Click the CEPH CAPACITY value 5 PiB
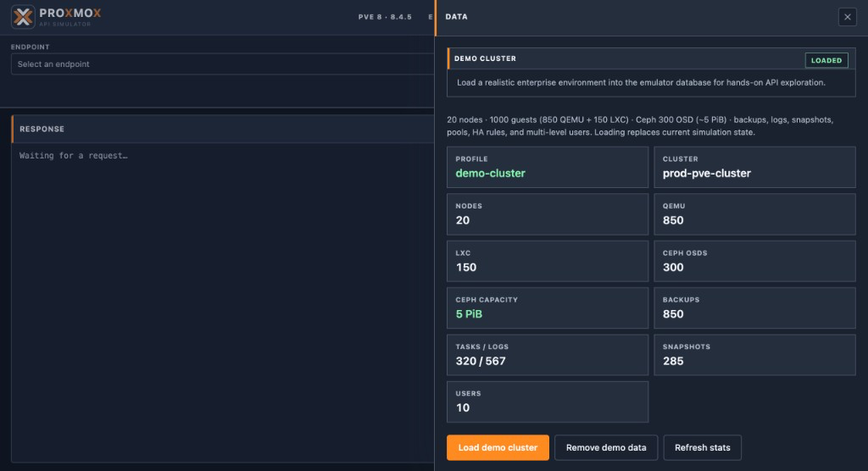Viewport: 868px width, 471px height. tap(468, 314)
